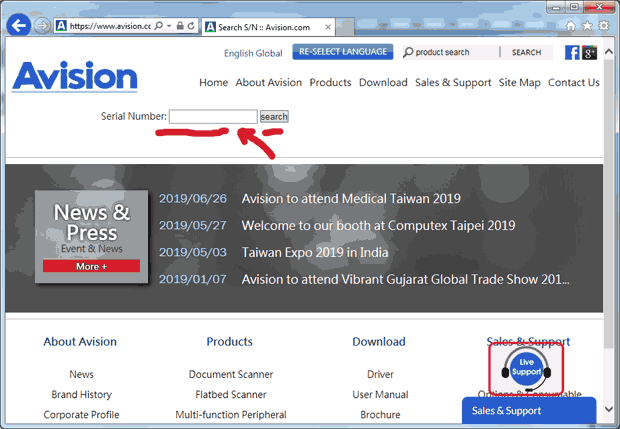Click the browser Back arrow button

click(19, 26)
